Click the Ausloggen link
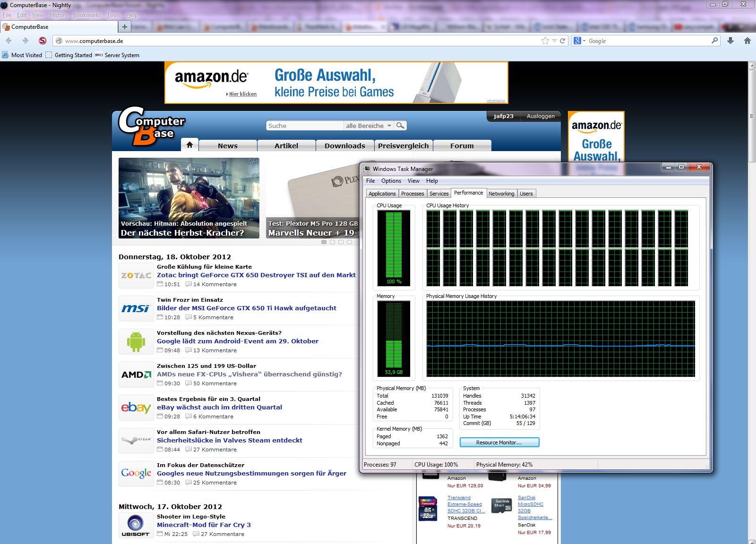Screen dimensions: 756x544 pos(541,116)
